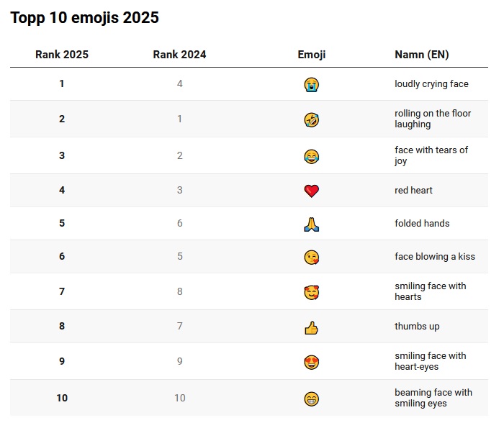The image size is (504, 423).
Task: Click the red heart emoji
Action: 311,191
